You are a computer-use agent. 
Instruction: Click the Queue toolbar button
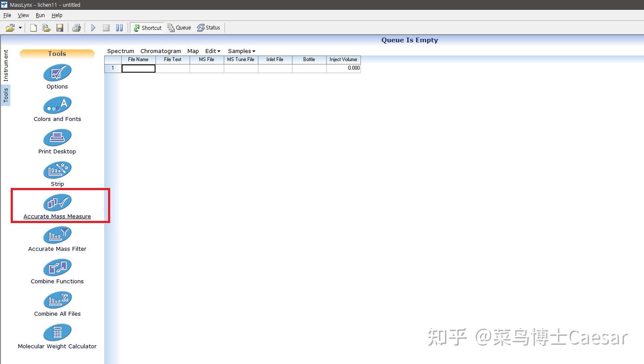tap(178, 27)
